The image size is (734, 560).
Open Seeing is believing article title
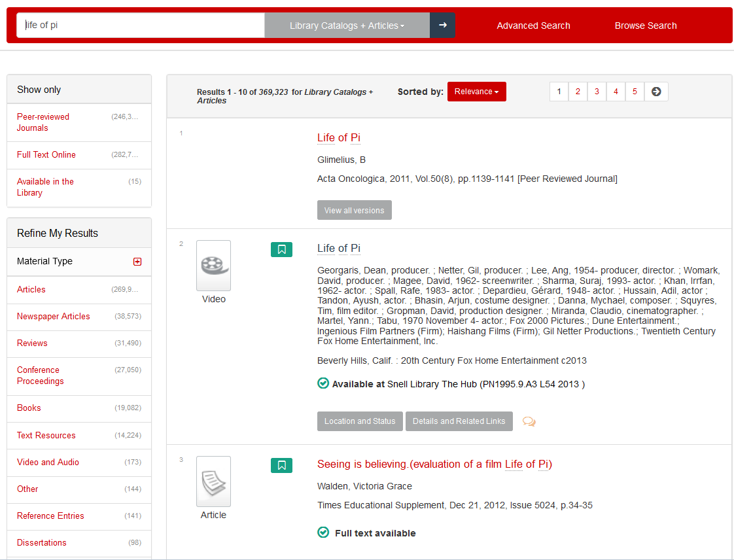[434, 464]
